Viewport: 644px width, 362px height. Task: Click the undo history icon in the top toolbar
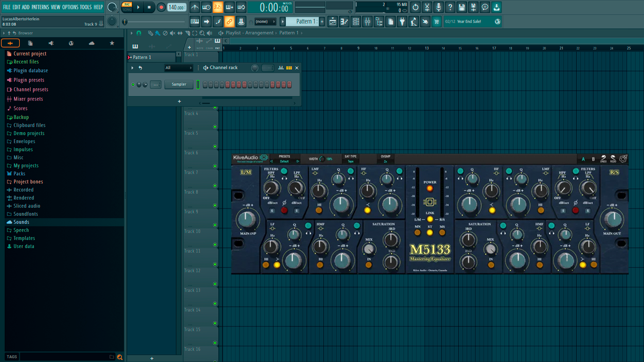[415, 7]
